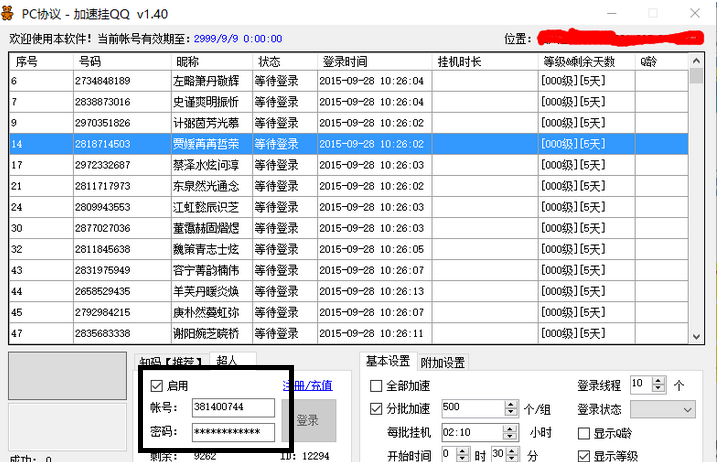Increase the 每批挂机 hours value
Image resolution: width=719 pixels, height=462 pixels.
click(509, 428)
